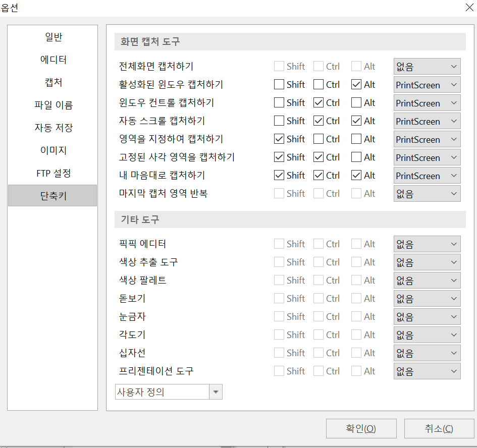Open key dropdown for 픽픽 에디터
477x448 pixels.
coord(427,244)
